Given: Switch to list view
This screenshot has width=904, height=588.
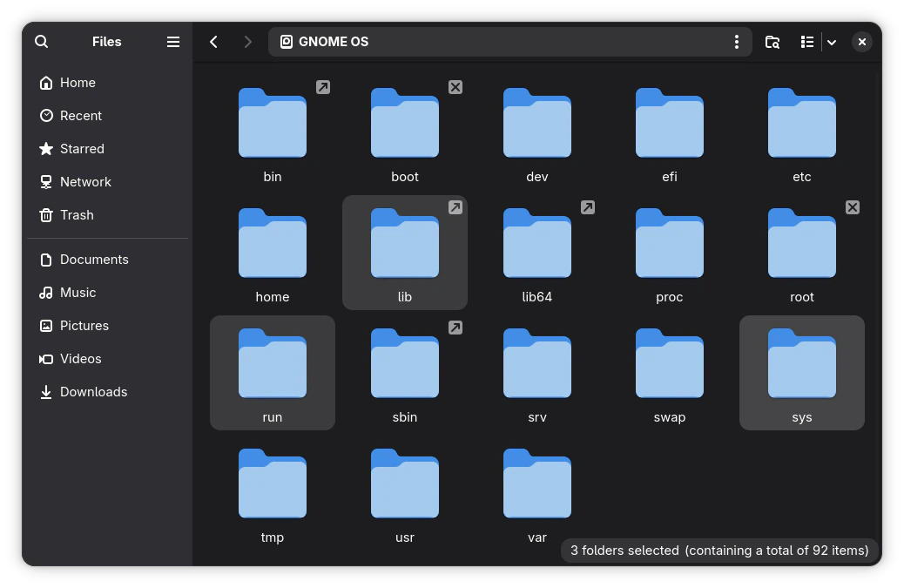Looking at the screenshot, I should pyautogui.click(x=807, y=42).
